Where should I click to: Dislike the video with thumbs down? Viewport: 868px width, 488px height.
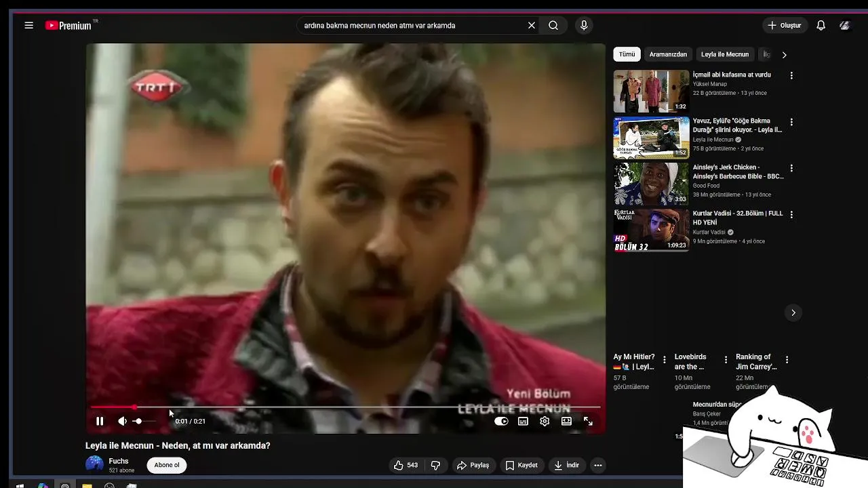pos(435,465)
